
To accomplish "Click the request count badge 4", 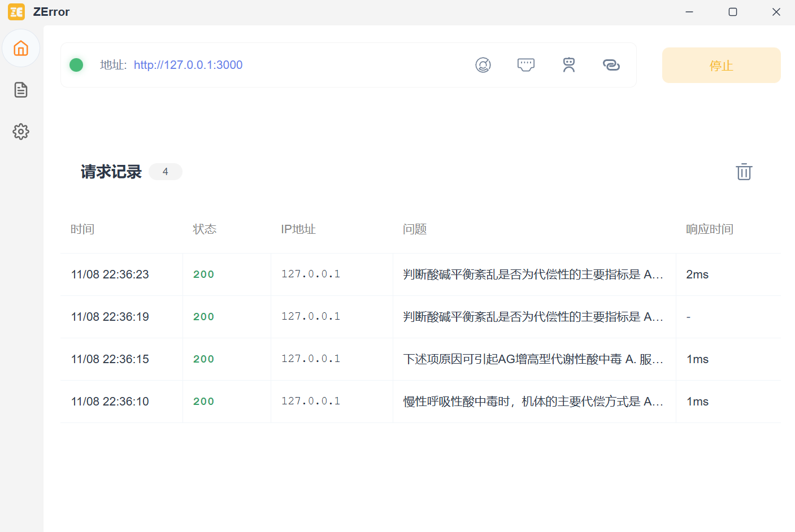I will tap(166, 172).
